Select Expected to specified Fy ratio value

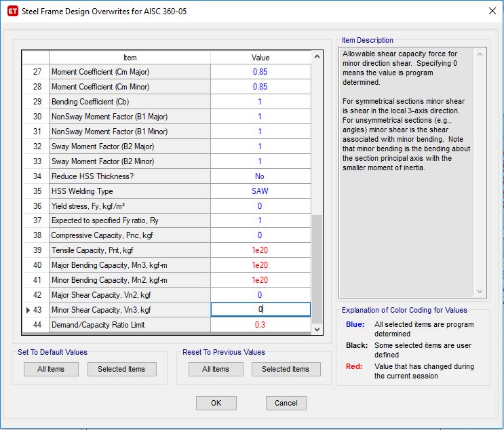pyautogui.click(x=260, y=220)
